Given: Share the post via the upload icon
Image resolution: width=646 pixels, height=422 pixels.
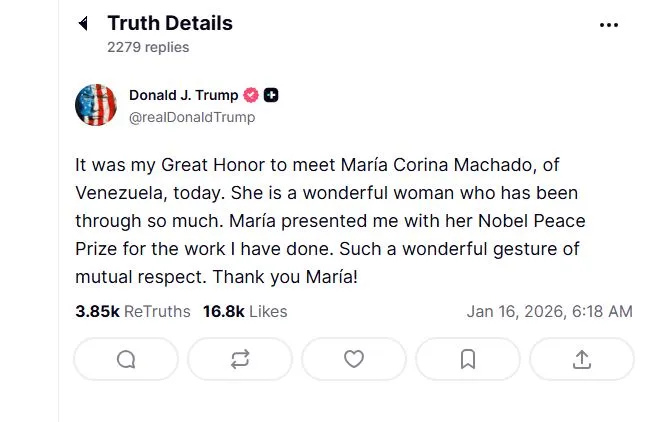Looking at the screenshot, I should pos(582,360).
